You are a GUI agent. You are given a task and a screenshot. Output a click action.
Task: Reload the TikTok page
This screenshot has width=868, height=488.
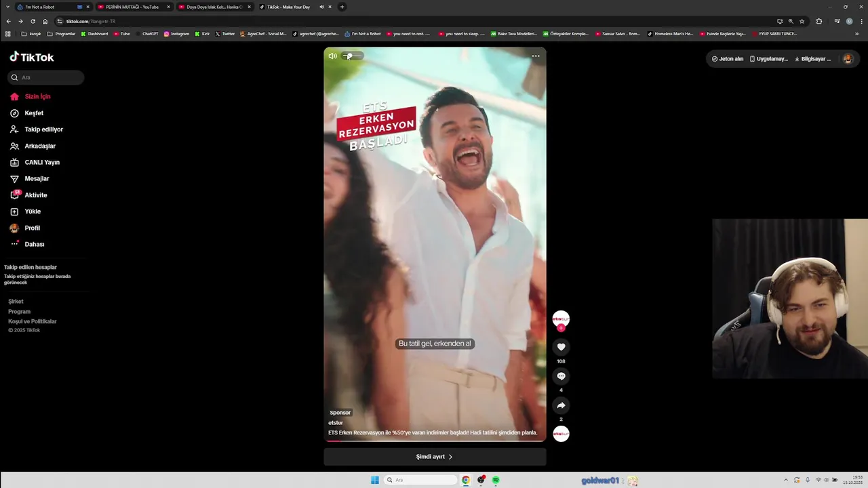pos(33,21)
